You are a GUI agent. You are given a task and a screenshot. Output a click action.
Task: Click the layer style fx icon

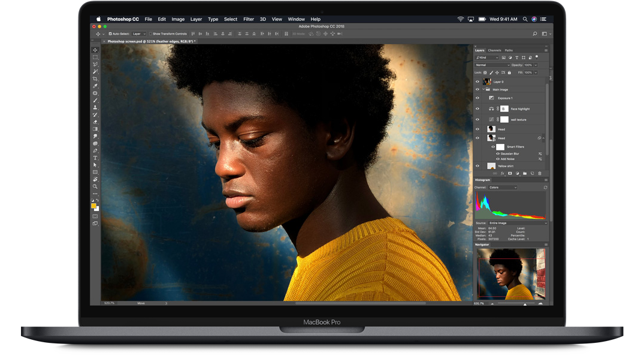pyautogui.click(x=502, y=173)
